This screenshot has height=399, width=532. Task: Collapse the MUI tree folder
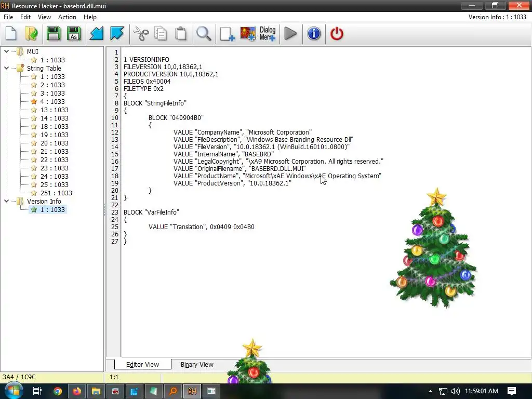[6, 51]
